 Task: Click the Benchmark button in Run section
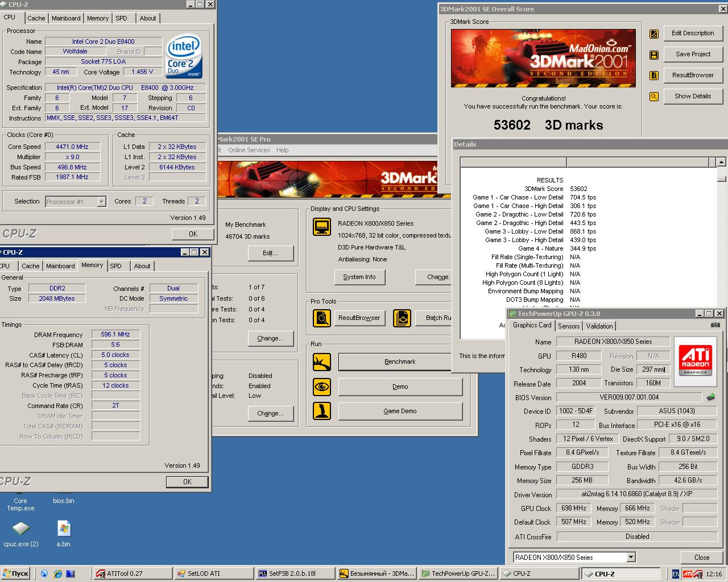[x=400, y=361]
